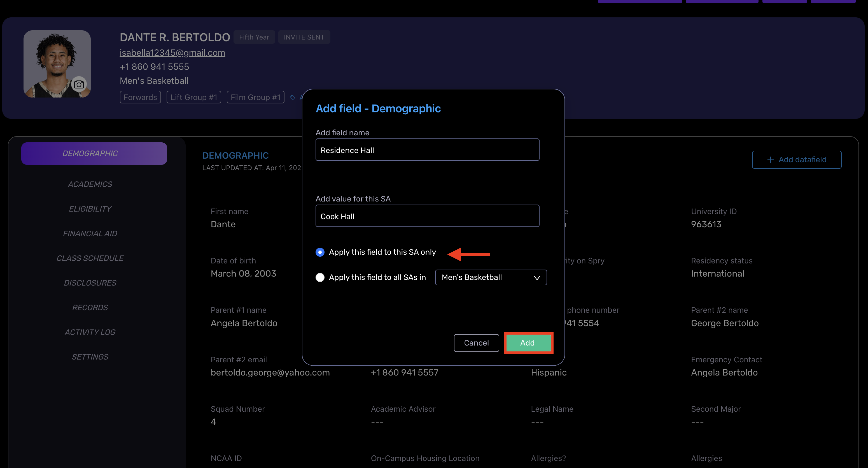Click Emergency Contact value Angela Bertoldo
The height and width of the screenshot is (468, 868).
click(x=724, y=373)
